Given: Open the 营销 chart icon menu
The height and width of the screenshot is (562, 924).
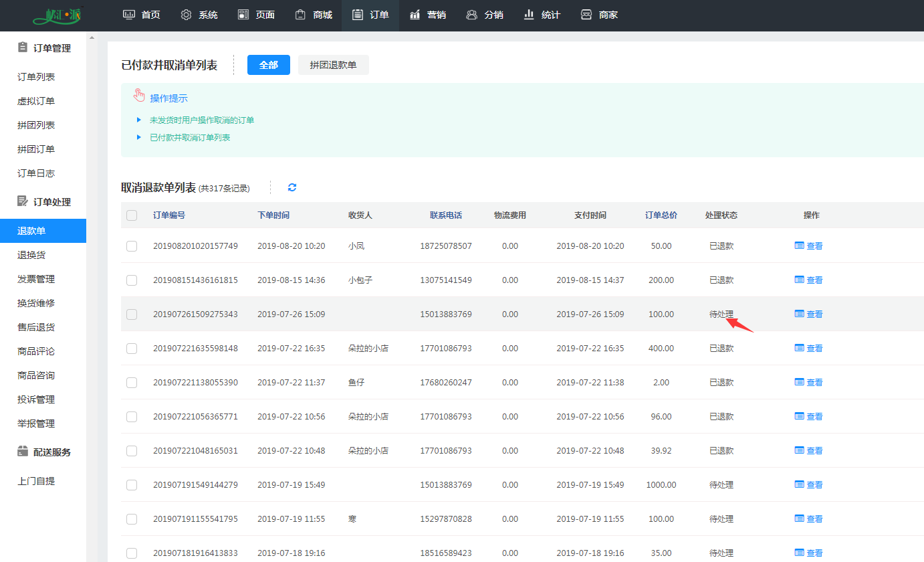Looking at the screenshot, I should coord(415,15).
